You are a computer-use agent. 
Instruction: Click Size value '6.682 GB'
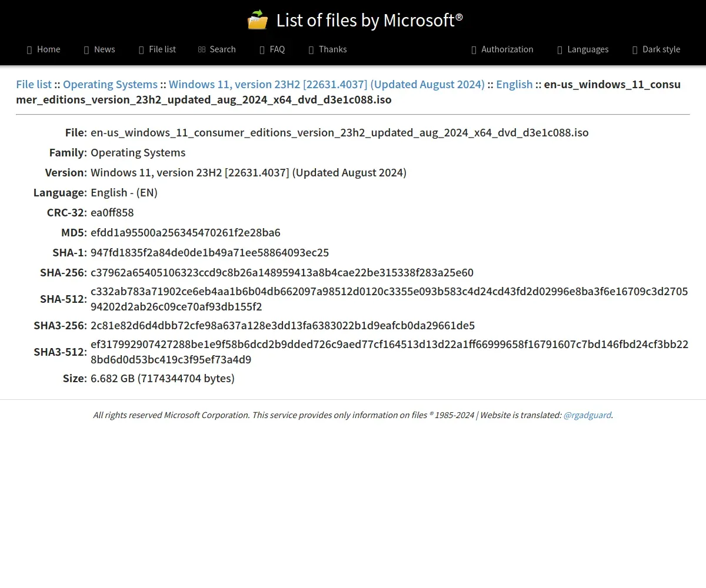(162, 379)
